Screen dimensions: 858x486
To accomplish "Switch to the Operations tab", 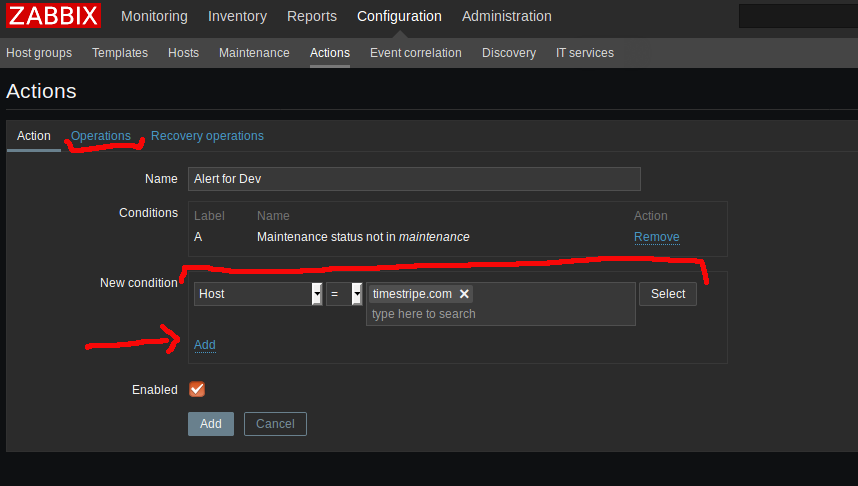I will pos(101,136).
